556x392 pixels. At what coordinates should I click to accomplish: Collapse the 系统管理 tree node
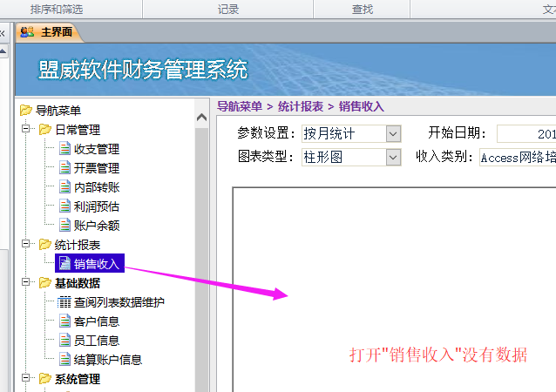pos(25,377)
